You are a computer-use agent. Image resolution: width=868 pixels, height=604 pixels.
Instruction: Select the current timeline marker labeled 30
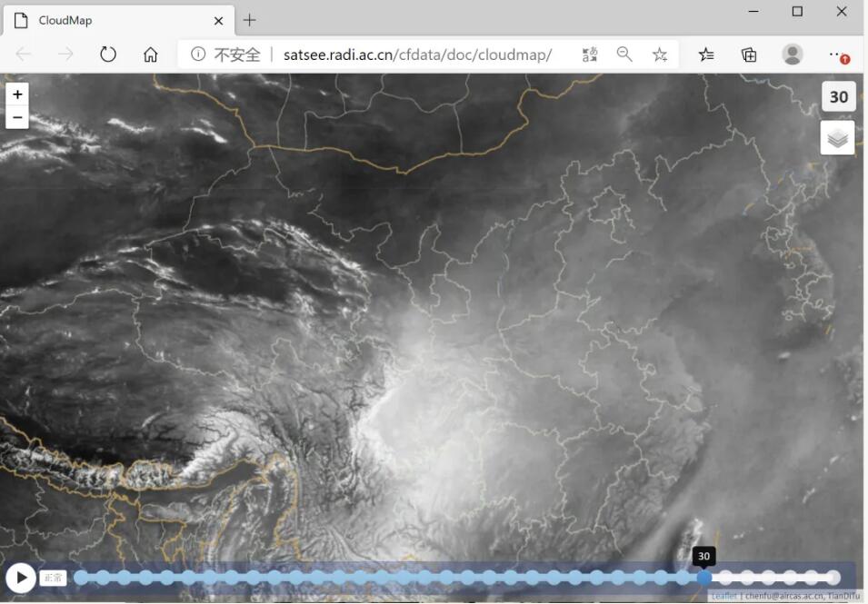click(x=703, y=578)
